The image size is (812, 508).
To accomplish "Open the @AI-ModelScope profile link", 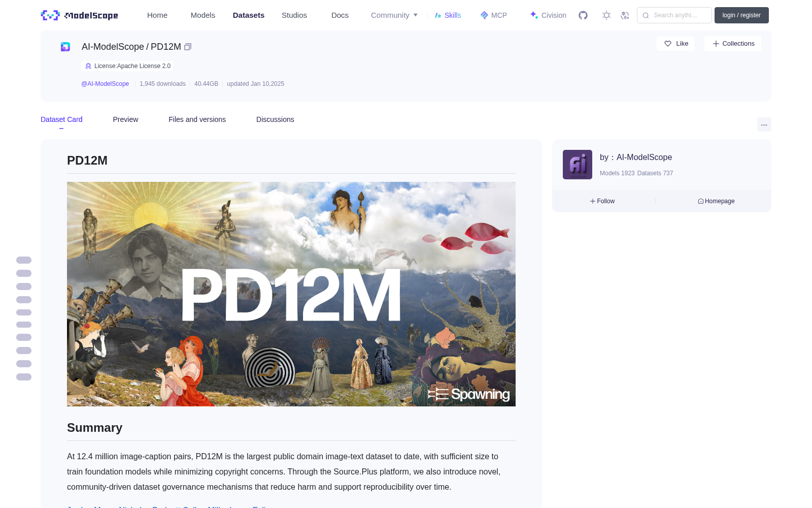I will click(x=105, y=84).
